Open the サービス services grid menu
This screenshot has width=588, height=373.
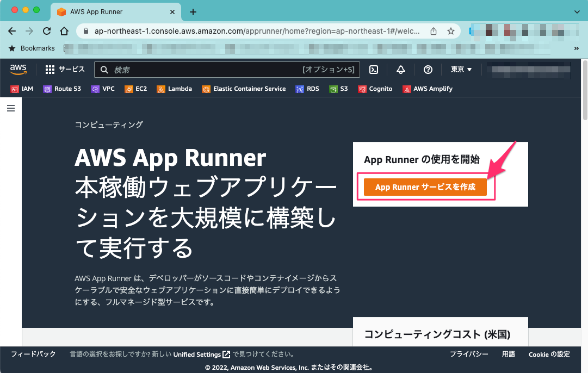coord(65,70)
